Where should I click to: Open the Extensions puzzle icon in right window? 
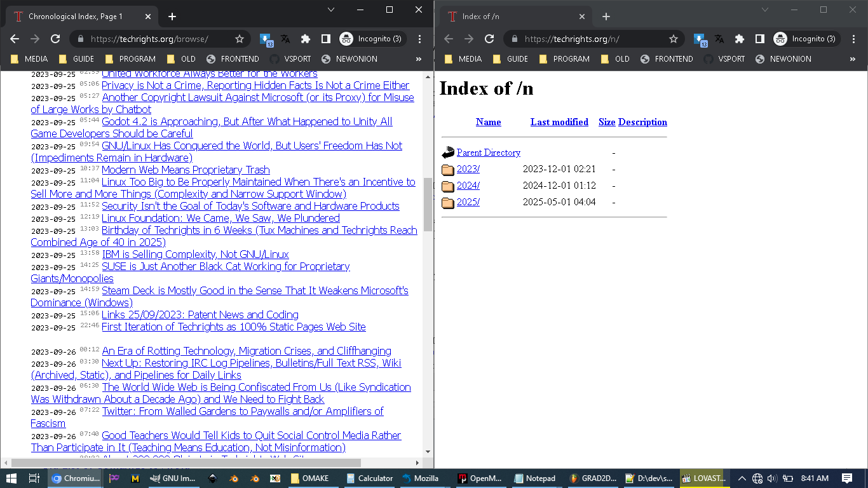(740, 39)
